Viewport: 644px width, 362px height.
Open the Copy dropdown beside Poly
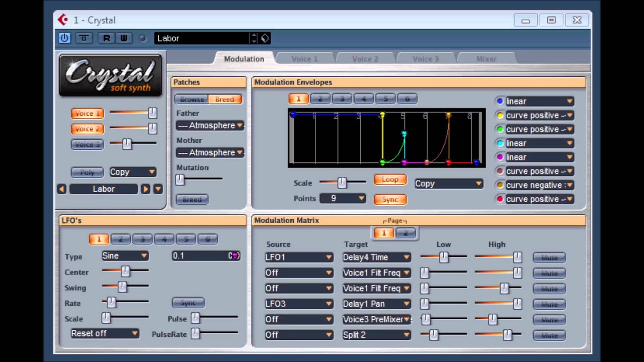(133, 172)
